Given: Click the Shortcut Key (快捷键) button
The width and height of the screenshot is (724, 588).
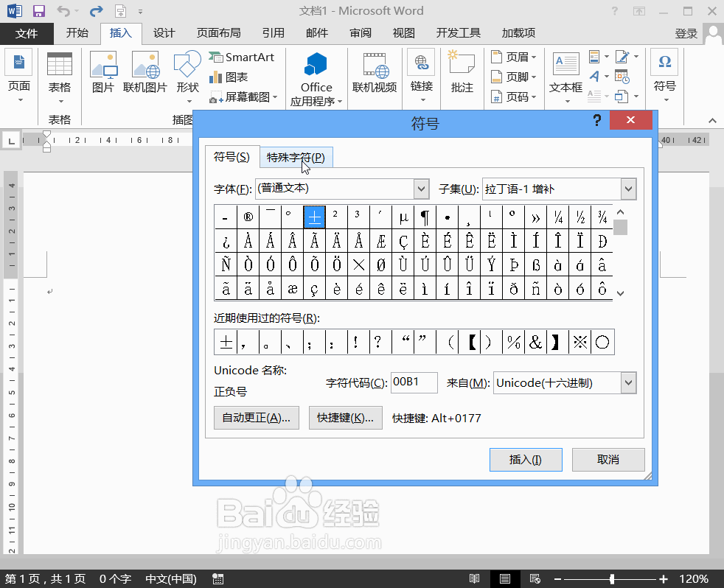Looking at the screenshot, I should pos(345,418).
